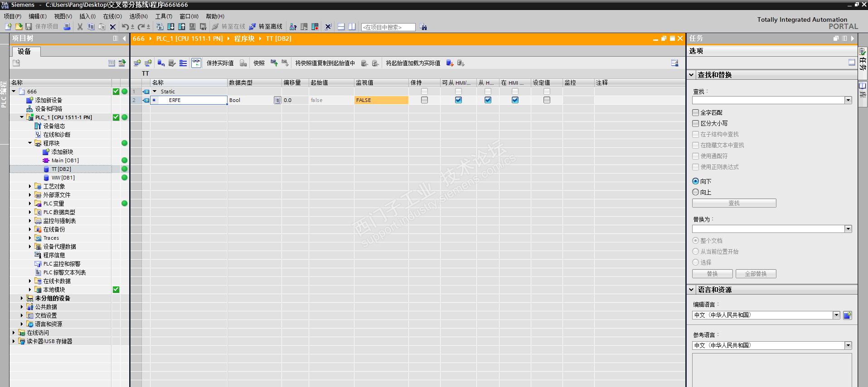This screenshot has width=868, height=387.
Task: Click the split editor vertically icon
Action: click(x=352, y=27)
